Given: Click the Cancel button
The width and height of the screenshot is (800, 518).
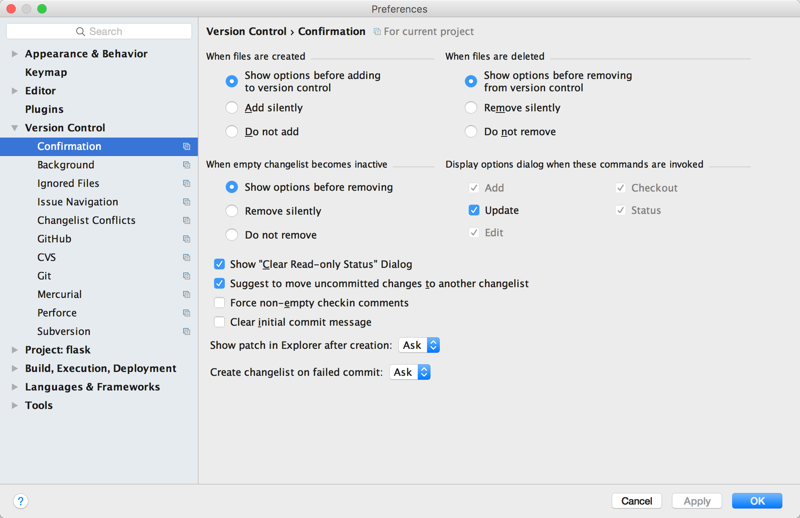Looking at the screenshot, I should [x=636, y=501].
